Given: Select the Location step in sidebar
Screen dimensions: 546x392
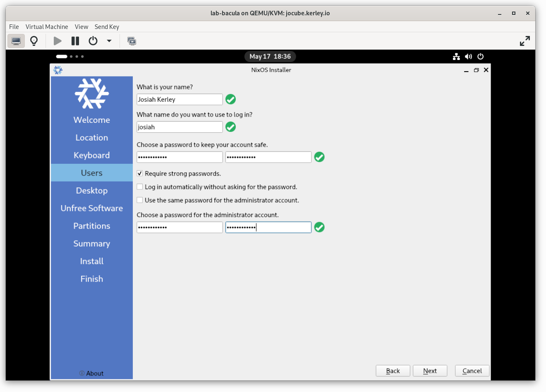Looking at the screenshot, I should click(x=92, y=138).
